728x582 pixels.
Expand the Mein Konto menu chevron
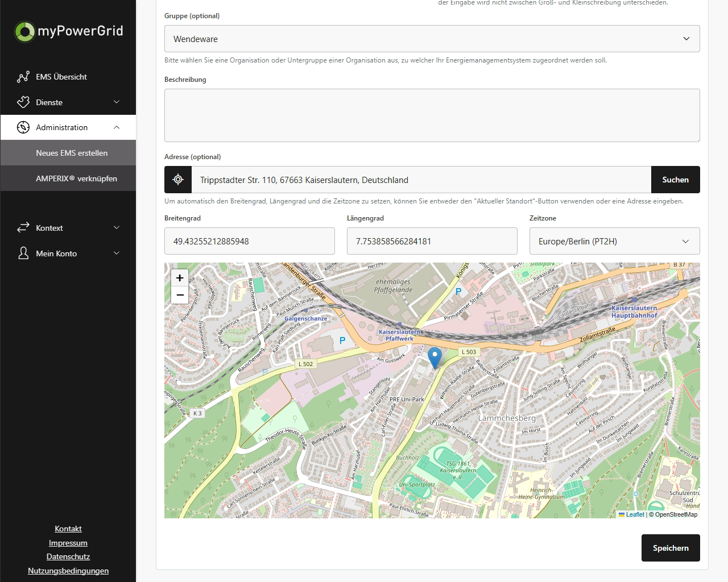coord(117,253)
